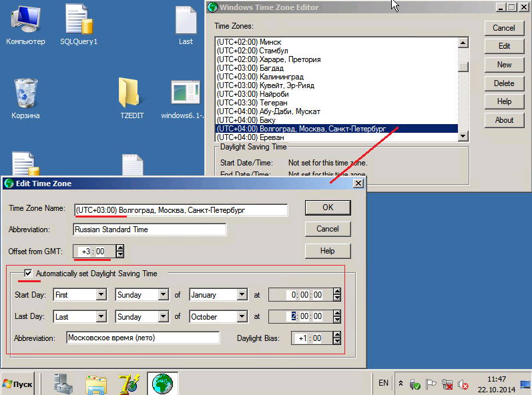Open the Start Day Sunday weekday dropdown
532x395 pixels.
(163, 294)
